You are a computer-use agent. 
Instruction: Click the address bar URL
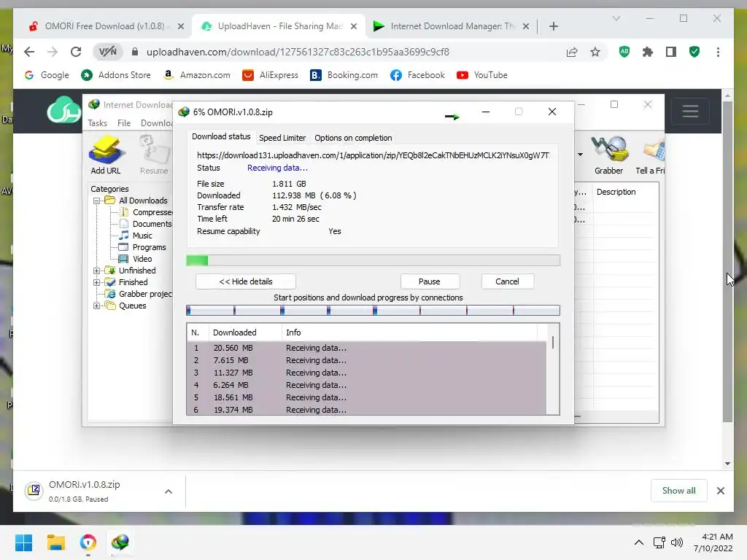[298, 52]
